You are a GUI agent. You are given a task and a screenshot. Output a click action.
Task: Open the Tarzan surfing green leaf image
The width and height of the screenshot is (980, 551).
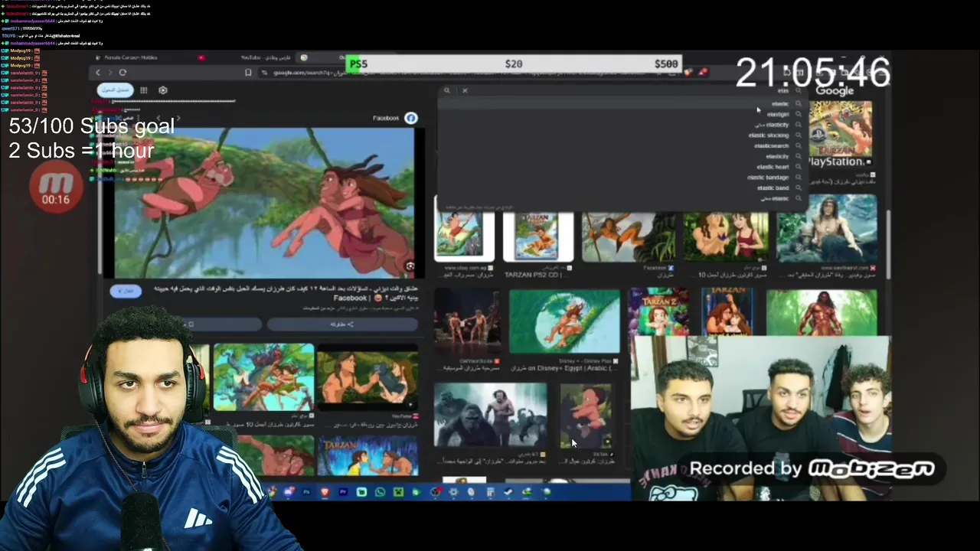(x=564, y=321)
